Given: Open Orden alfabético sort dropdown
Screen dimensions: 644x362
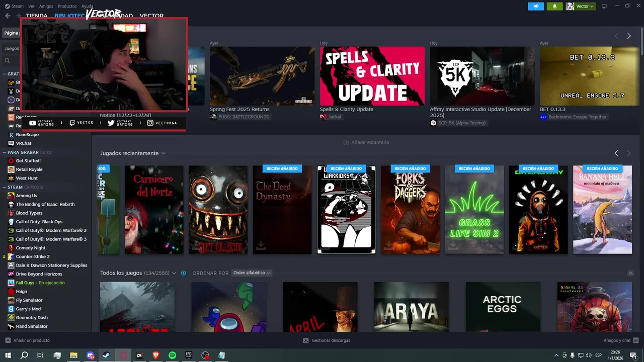Looking at the screenshot, I should (x=252, y=273).
